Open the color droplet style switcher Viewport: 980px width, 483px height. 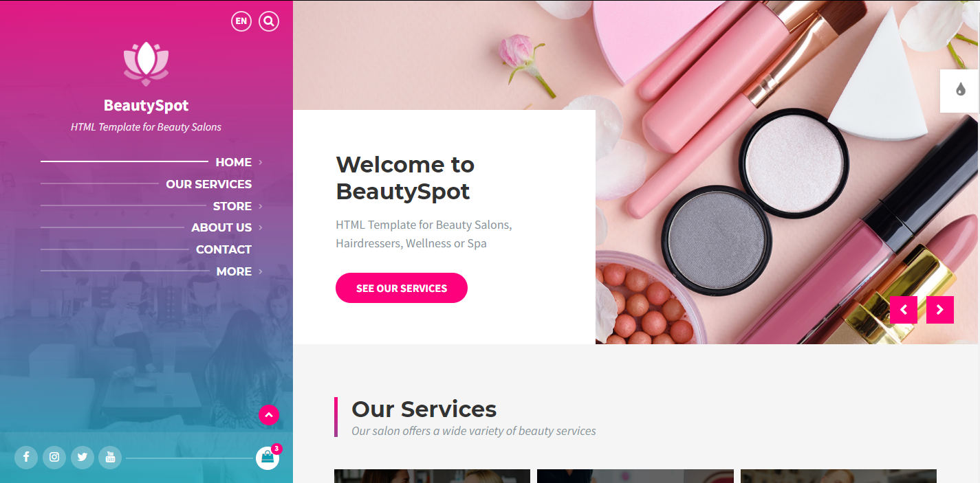click(960, 90)
